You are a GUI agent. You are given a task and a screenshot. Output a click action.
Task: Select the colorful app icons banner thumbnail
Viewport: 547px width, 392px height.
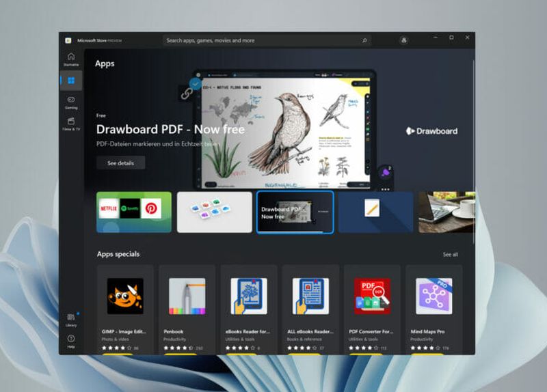[215, 212]
